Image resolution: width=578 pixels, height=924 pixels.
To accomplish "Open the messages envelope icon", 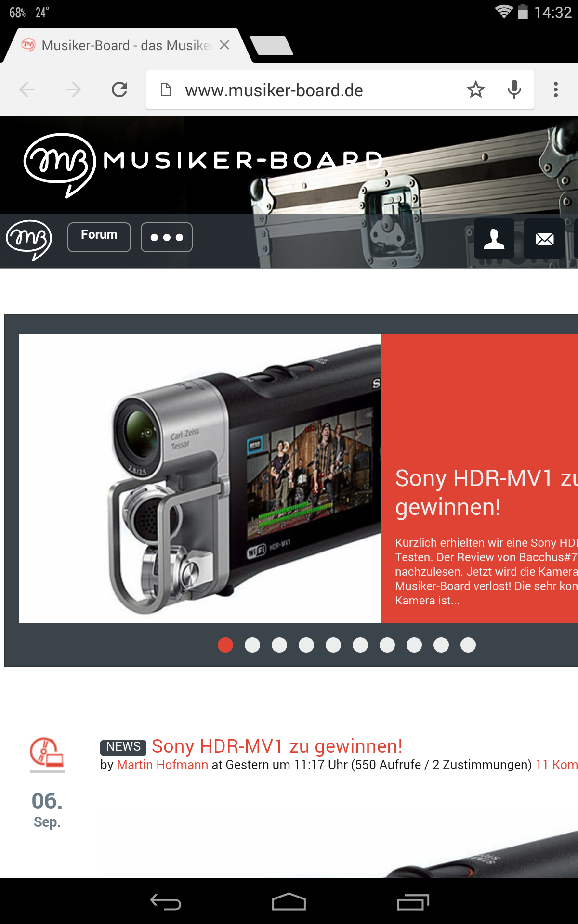I will [x=544, y=239].
